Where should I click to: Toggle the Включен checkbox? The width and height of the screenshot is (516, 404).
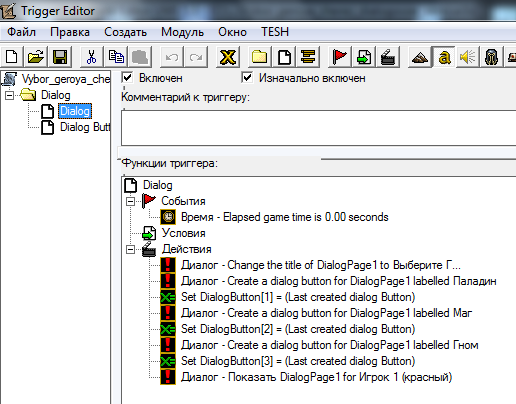point(127,78)
